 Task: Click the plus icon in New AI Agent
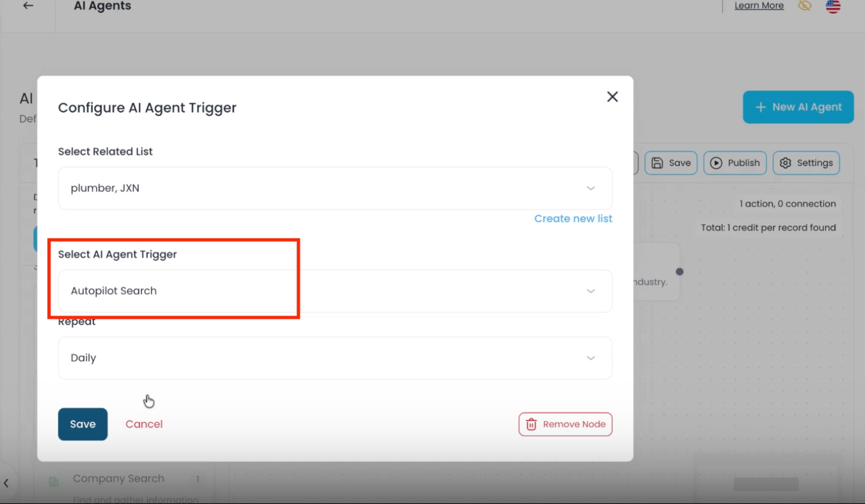(760, 107)
